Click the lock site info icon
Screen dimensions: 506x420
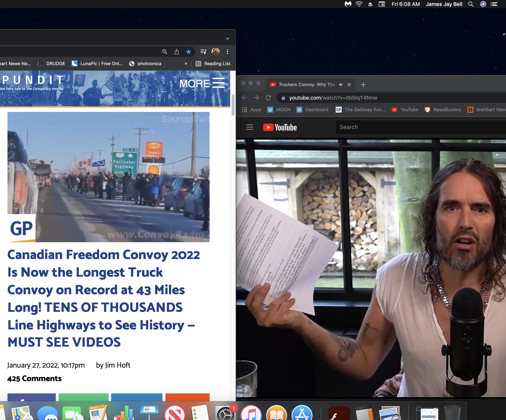pos(283,98)
